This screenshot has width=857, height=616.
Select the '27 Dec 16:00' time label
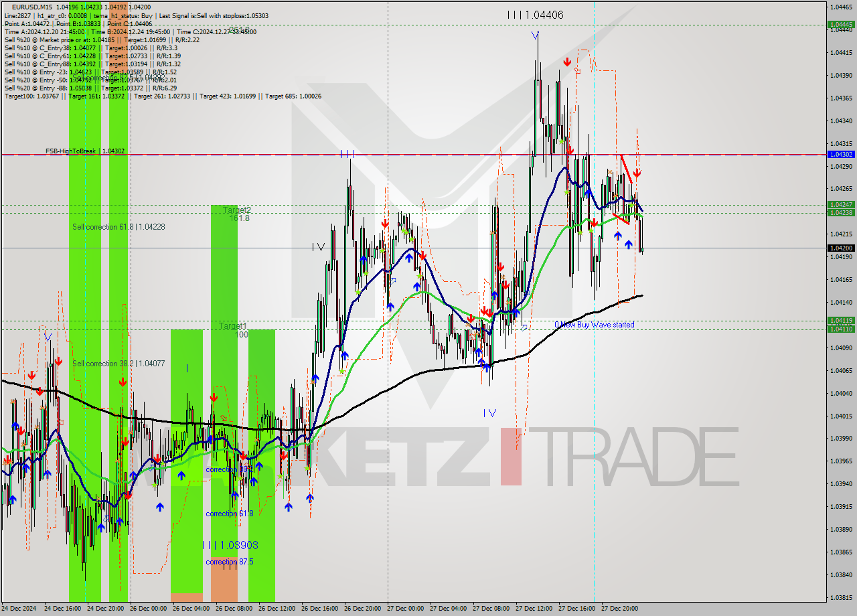[576, 609]
